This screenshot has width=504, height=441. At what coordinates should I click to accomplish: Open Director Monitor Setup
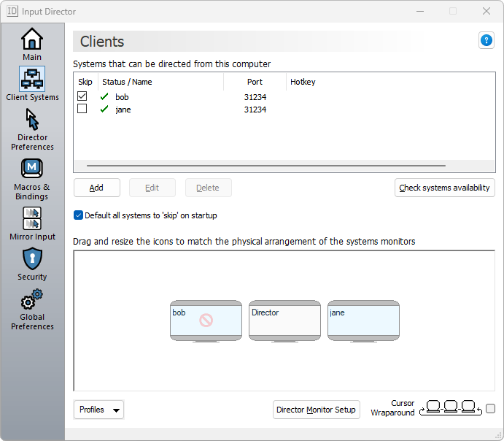(x=317, y=410)
